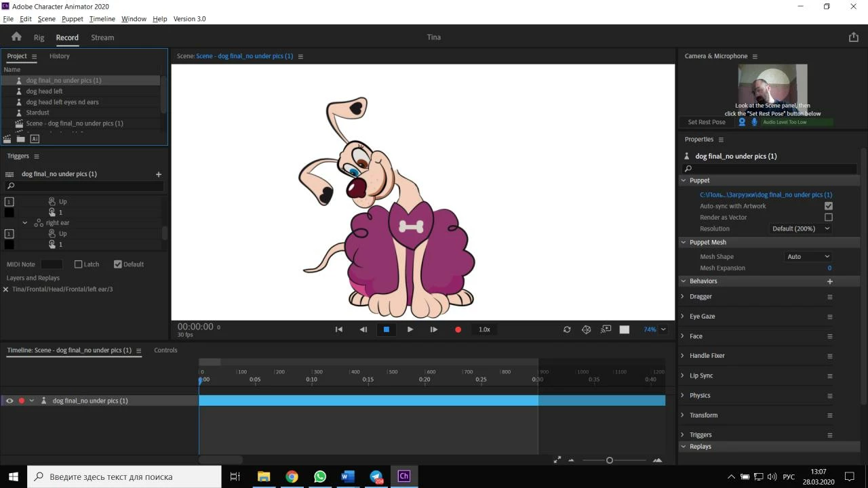
Task: Open the Dragger behavior menu
Action: (829, 297)
